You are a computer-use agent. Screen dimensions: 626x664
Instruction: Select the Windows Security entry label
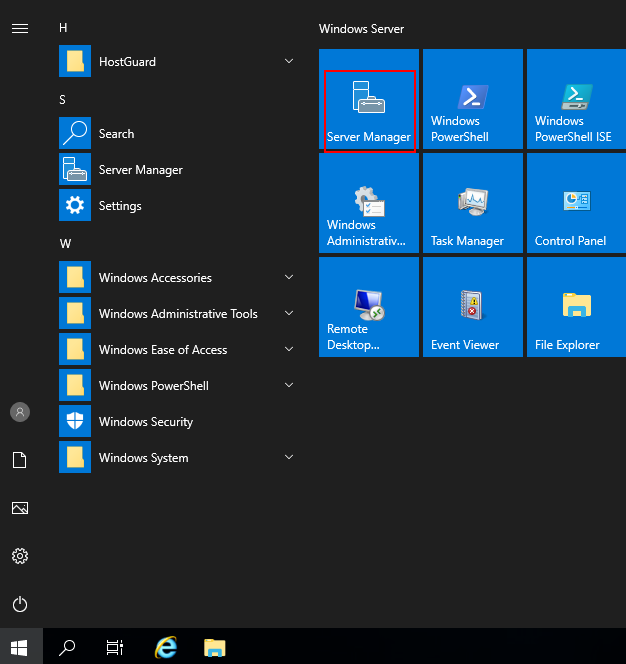click(x=146, y=422)
